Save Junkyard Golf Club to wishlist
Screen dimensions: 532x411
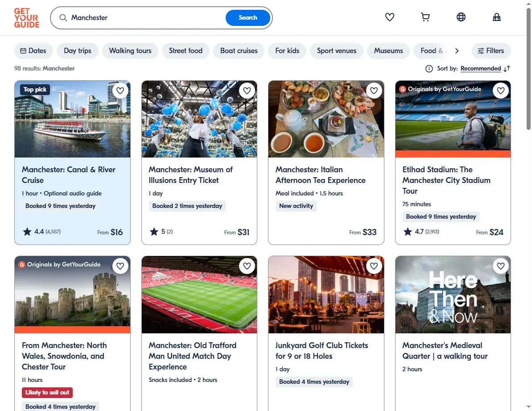click(374, 266)
